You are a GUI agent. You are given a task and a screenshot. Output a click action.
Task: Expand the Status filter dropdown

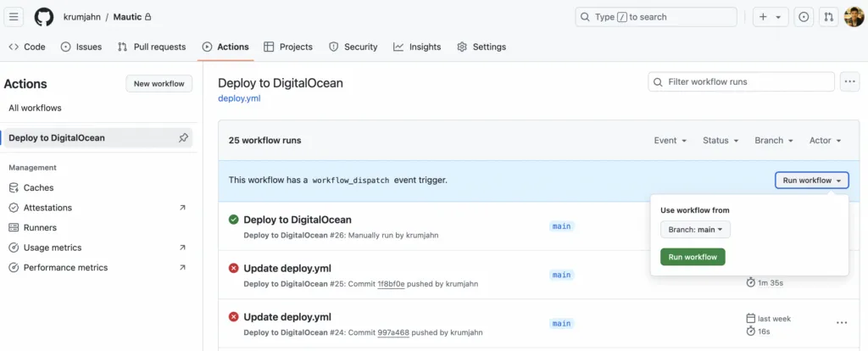721,141
